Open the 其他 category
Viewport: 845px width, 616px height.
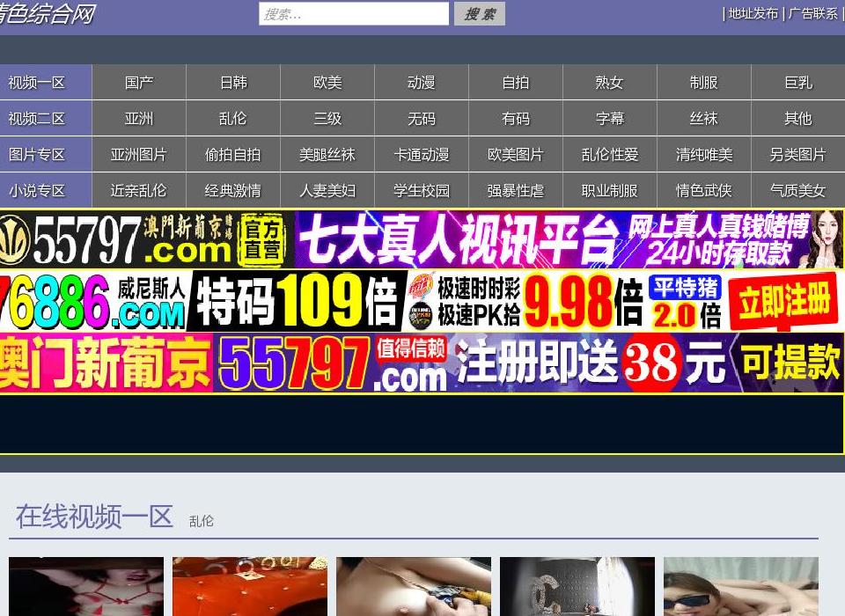tap(798, 118)
